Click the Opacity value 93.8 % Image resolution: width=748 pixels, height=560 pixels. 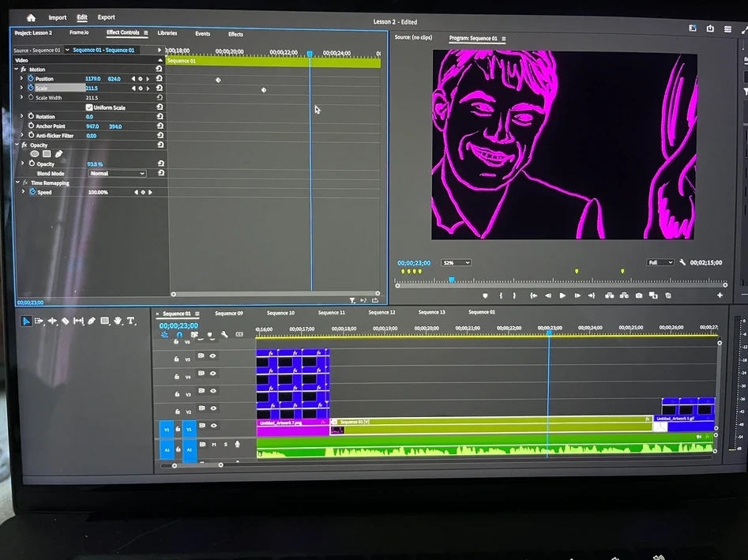pos(95,164)
